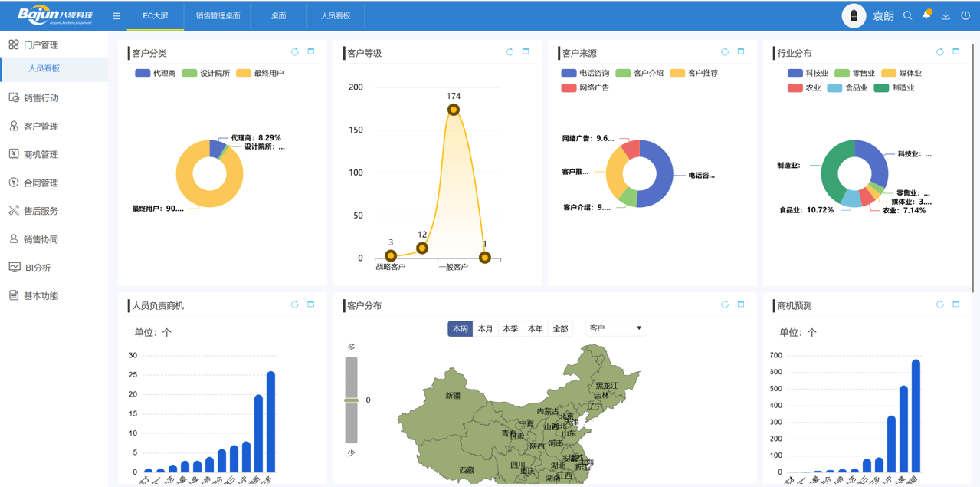
Task: Click the download icon in the top bar
Action: tap(946, 15)
